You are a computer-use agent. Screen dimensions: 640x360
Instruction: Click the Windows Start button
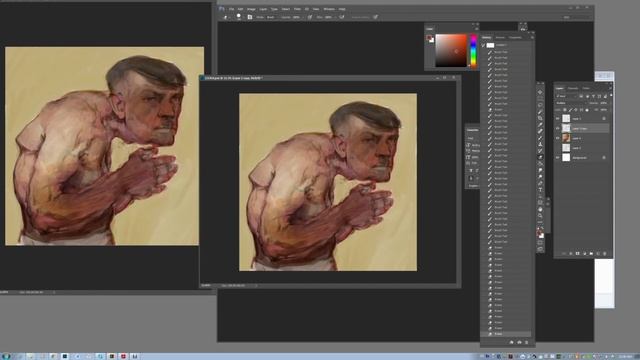6,356
